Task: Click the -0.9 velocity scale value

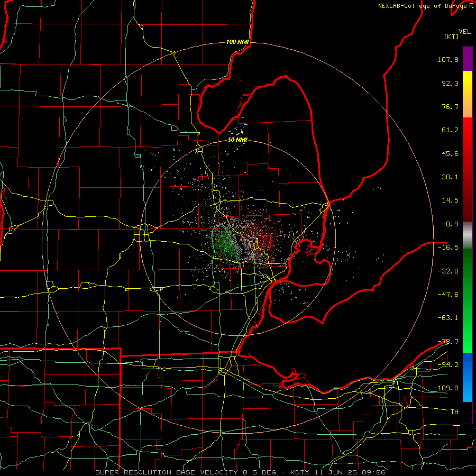Action: 450,224
